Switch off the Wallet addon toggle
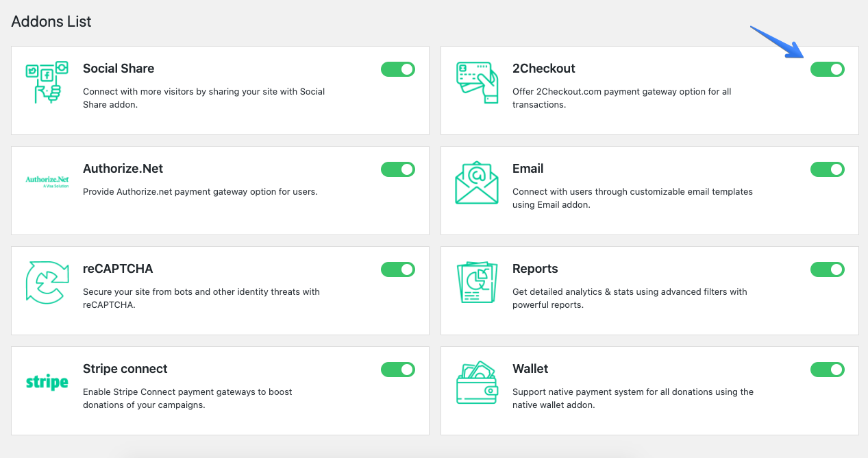The image size is (868, 458). click(828, 370)
